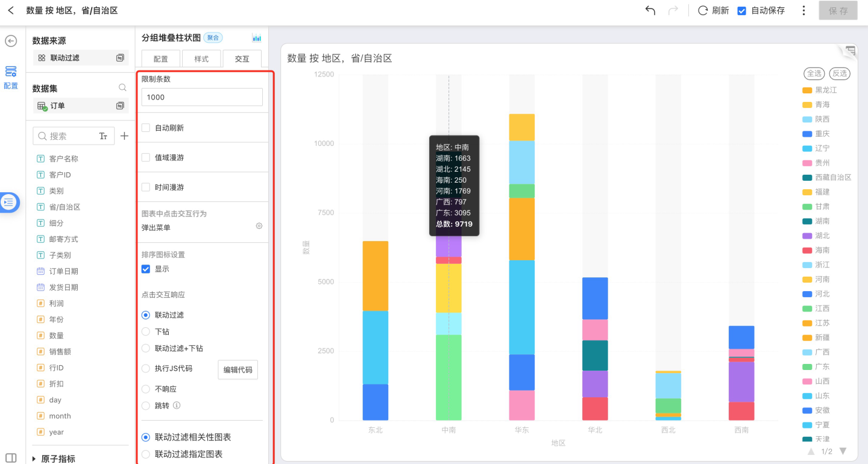Click the undo arrow icon

tap(650, 10)
